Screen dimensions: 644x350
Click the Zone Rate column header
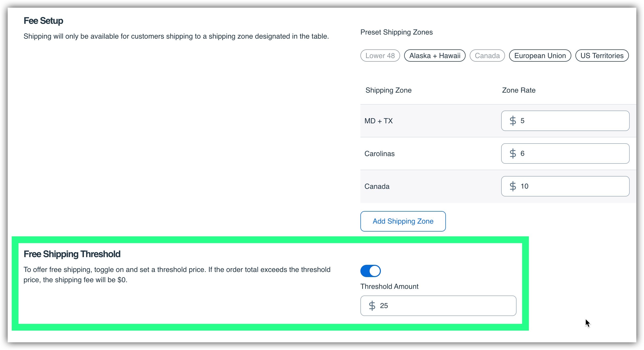pyautogui.click(x=519, y=90)
